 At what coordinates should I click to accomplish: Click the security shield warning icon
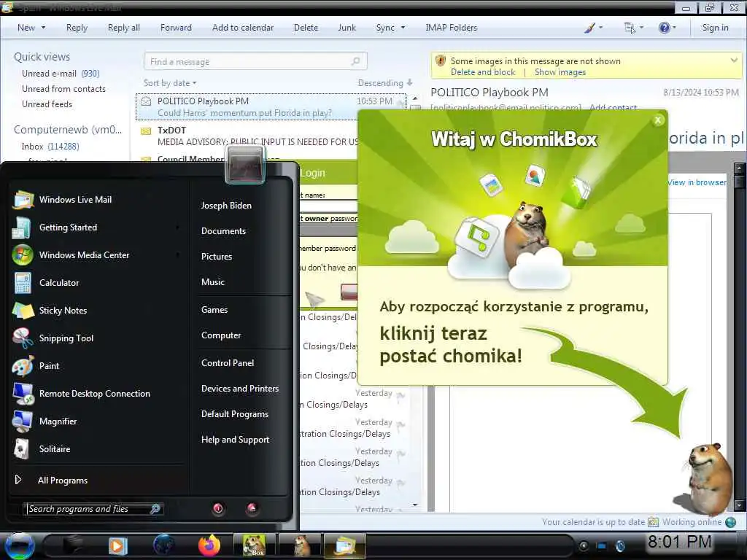coord(441,61)
